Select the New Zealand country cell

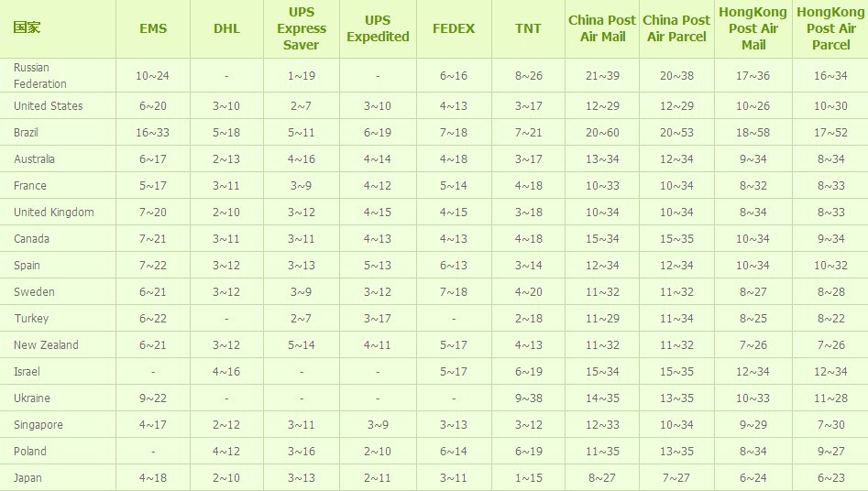[46, 345]
